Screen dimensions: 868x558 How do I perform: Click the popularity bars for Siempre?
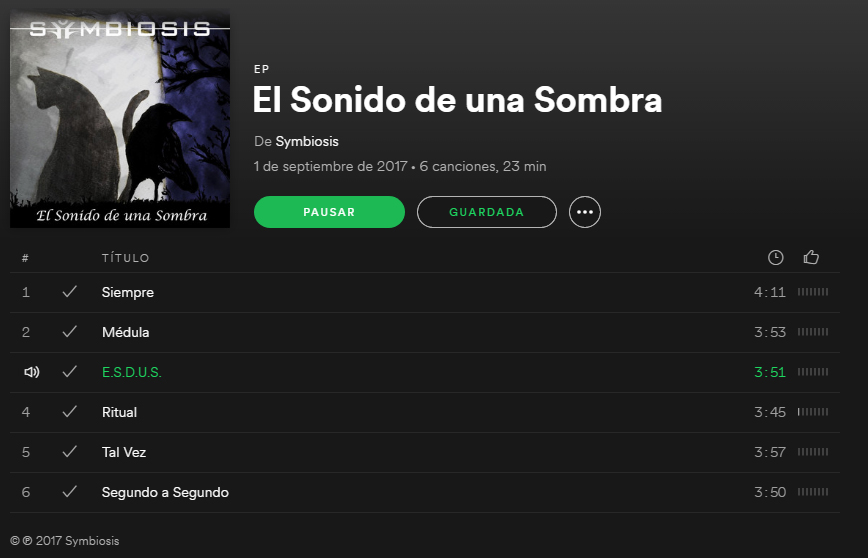tap(813, 292)
